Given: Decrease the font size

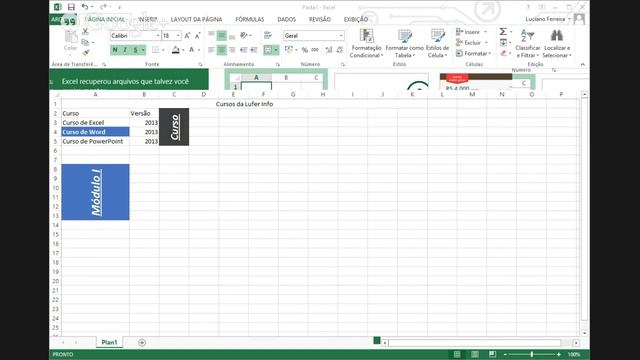Looking at the screenshot, I should [x=198, y=36].
